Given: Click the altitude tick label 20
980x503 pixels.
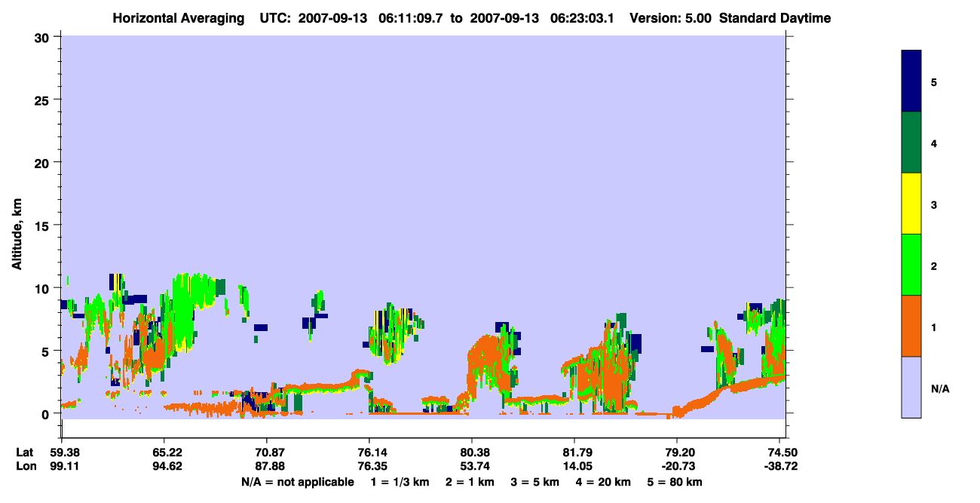Looking at the screenshot, I should pos(44,163).
